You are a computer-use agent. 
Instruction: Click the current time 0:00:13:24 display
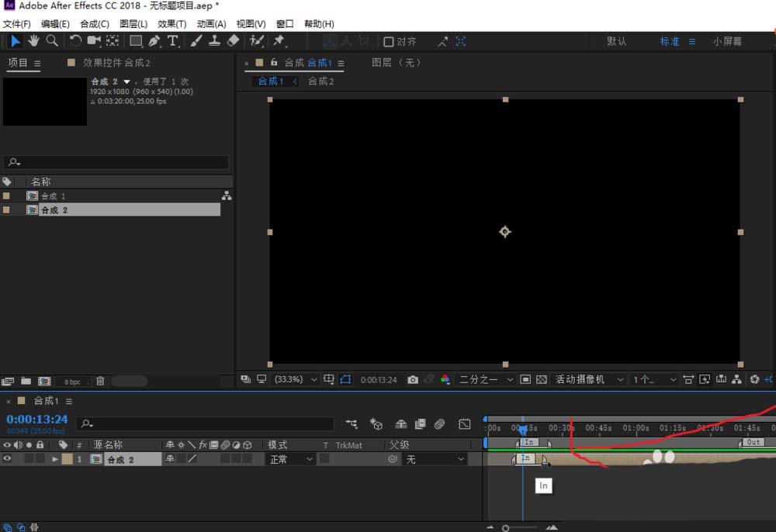click(37, 419)
